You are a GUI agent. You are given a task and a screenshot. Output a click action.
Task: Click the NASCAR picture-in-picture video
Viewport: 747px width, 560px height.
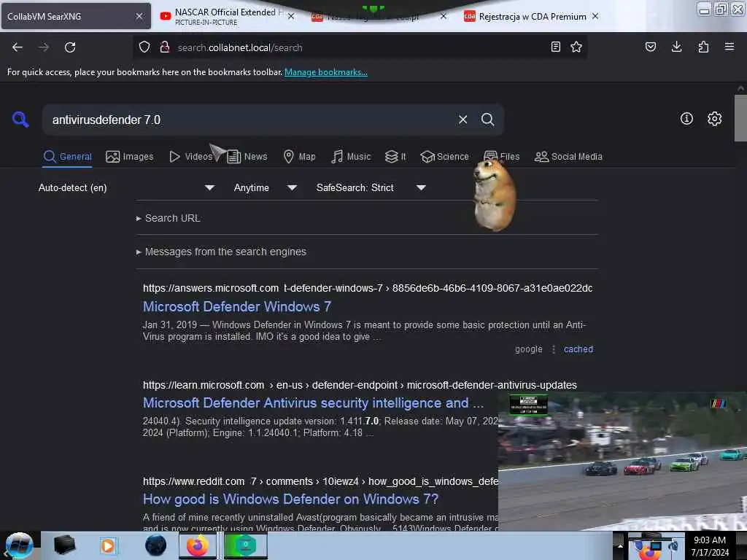click(x=622, y=461)
